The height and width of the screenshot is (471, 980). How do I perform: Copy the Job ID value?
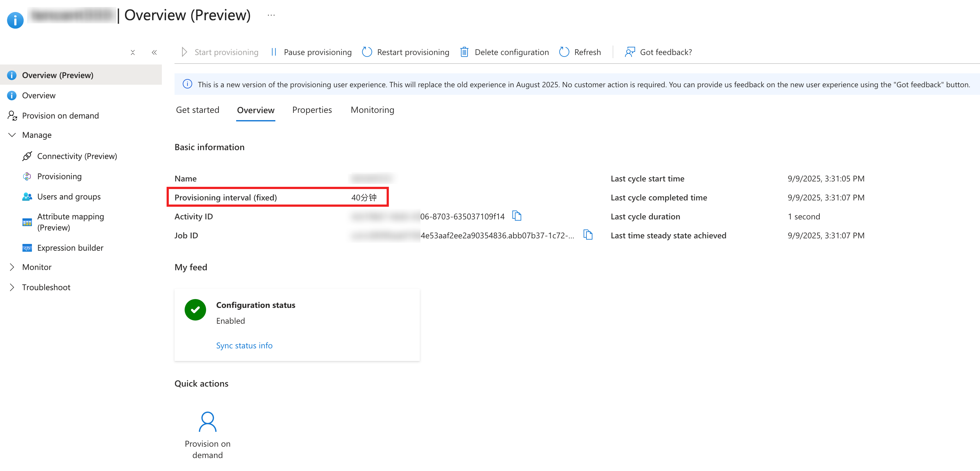588,235
